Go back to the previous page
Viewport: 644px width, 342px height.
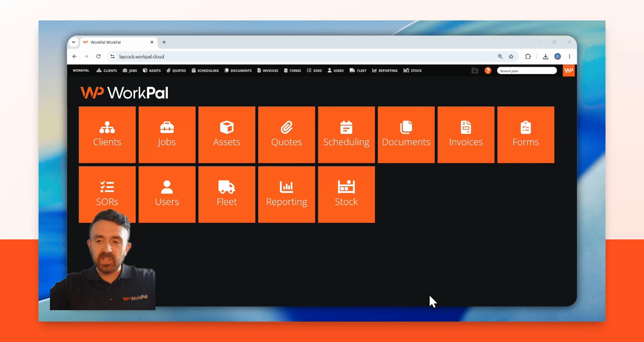(x=75, y=57)
